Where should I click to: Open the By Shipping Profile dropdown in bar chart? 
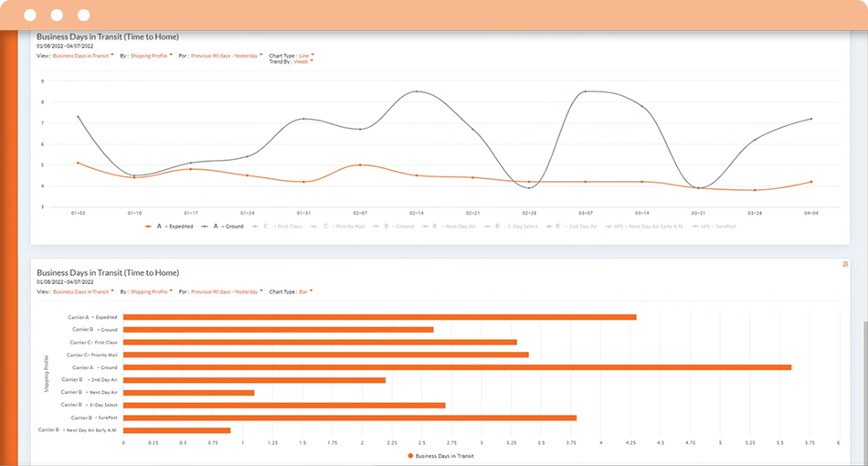[151, 291]
